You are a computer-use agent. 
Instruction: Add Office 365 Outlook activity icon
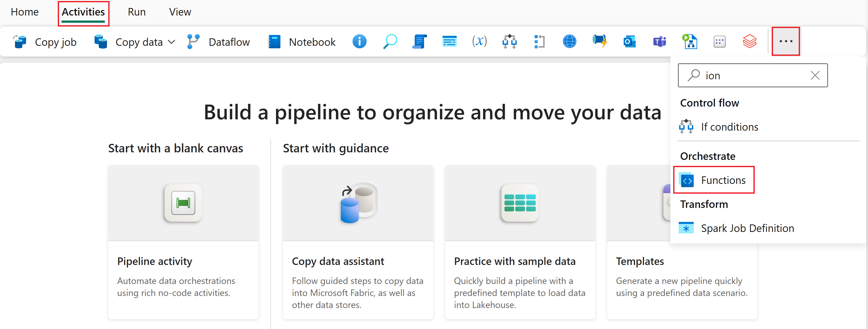click(629, 42)
